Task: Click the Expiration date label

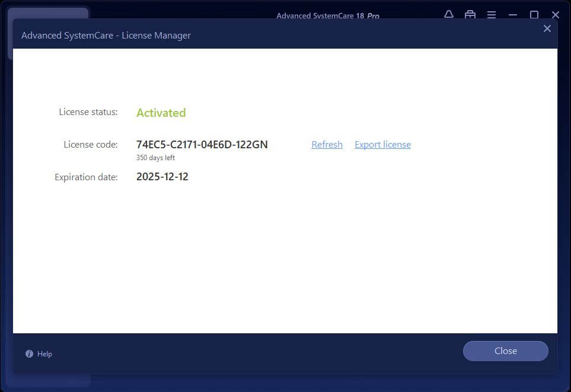Action: tap(86, 177)
